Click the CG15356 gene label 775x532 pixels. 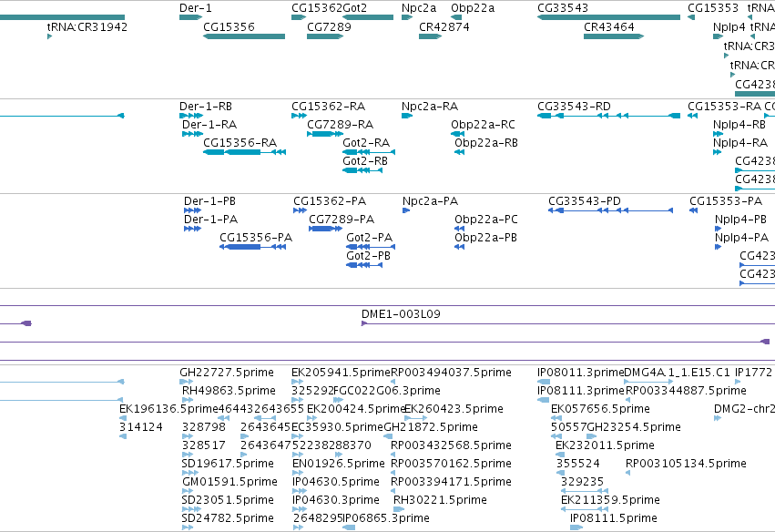(x=229, y=27)
